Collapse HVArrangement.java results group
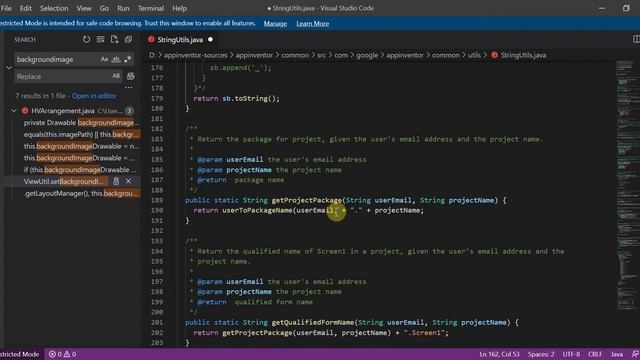The height and width of the screenshot is (360, 640). click(x=14, y=111)
